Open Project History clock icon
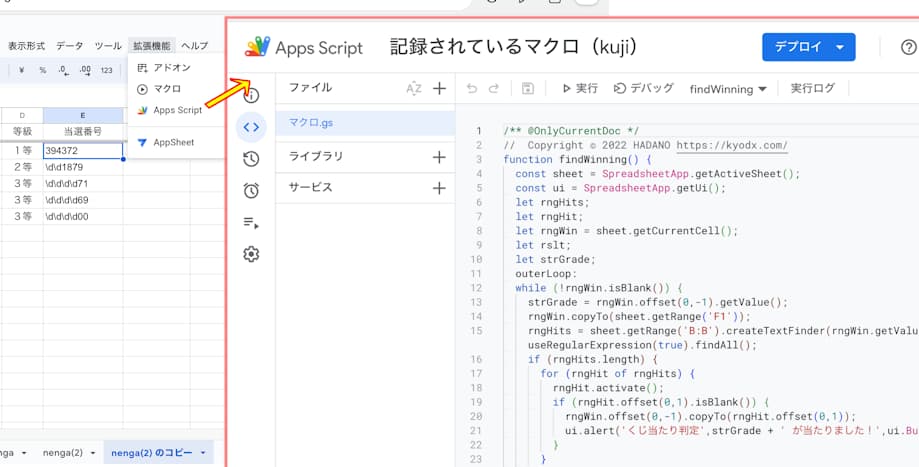The height and width of the screenshot is (467, 919). [251, 159]
